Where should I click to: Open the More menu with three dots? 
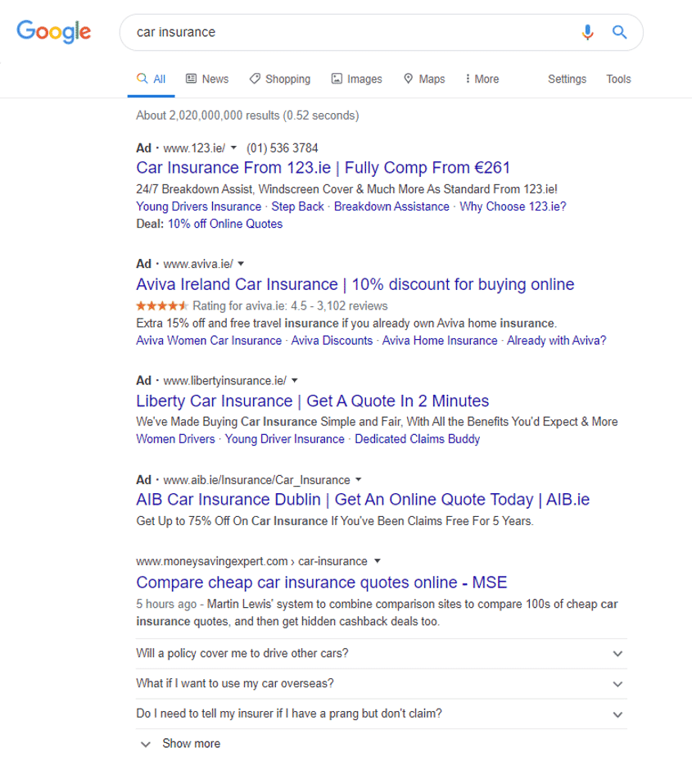[x=482, y=79]
